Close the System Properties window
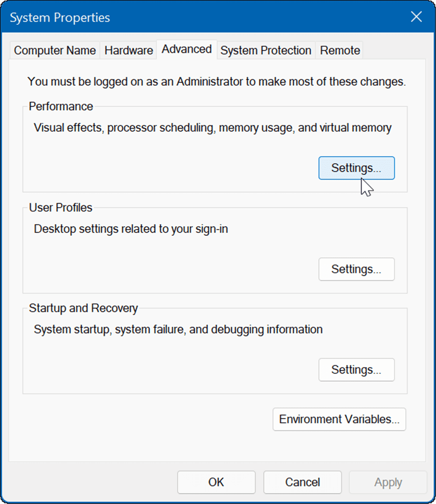Viewport: 436px width, 504px height. point(416,16)
